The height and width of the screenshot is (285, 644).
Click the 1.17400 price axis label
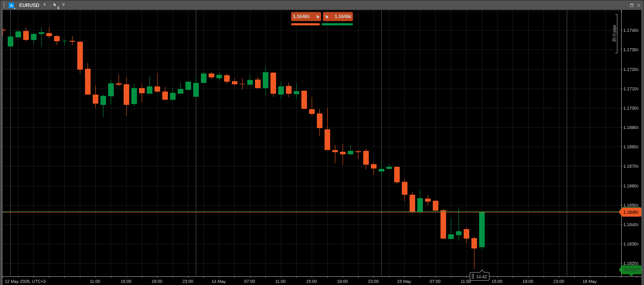pyautogui.click(x=631, y=31)
